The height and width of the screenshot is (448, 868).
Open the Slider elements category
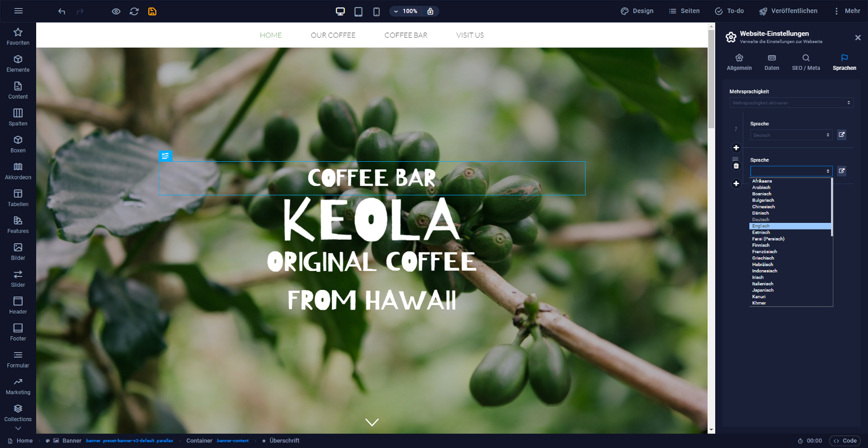tap(18, 279)
